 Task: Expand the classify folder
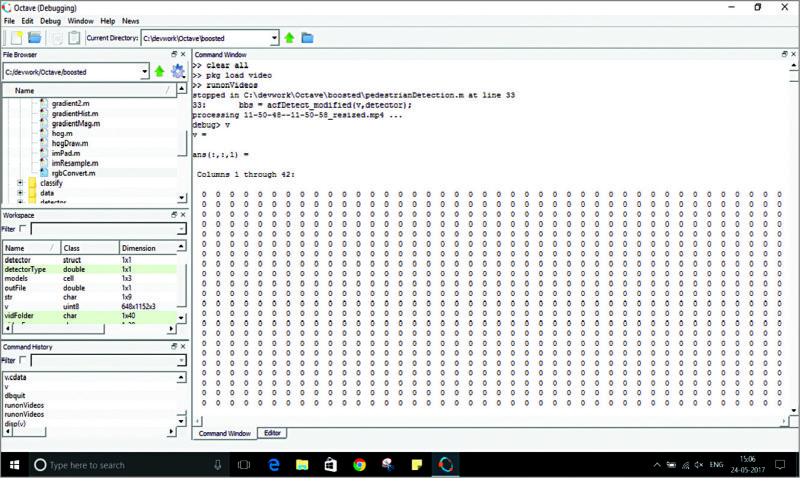pos(20,183)
